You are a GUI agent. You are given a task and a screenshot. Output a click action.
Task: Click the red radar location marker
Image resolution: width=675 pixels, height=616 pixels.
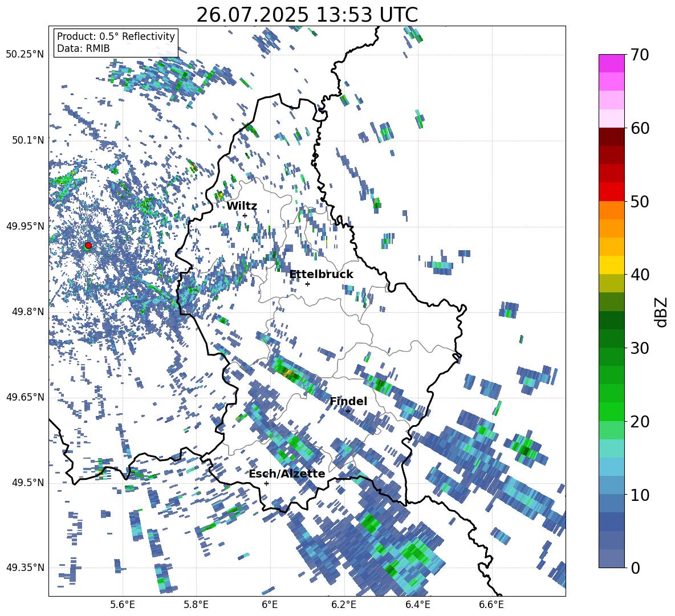[88, 246]
